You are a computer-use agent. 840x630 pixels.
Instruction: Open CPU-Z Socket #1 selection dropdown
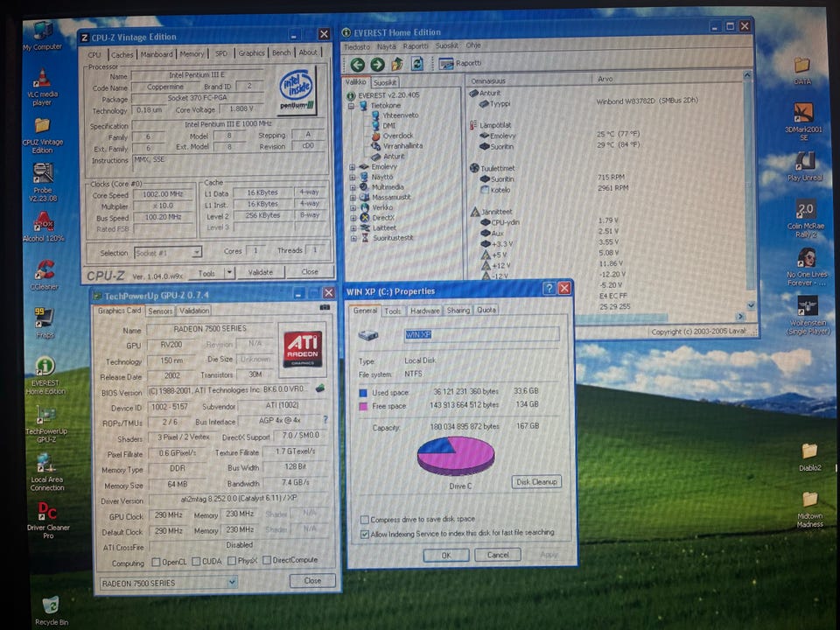(x=196, y=252)
